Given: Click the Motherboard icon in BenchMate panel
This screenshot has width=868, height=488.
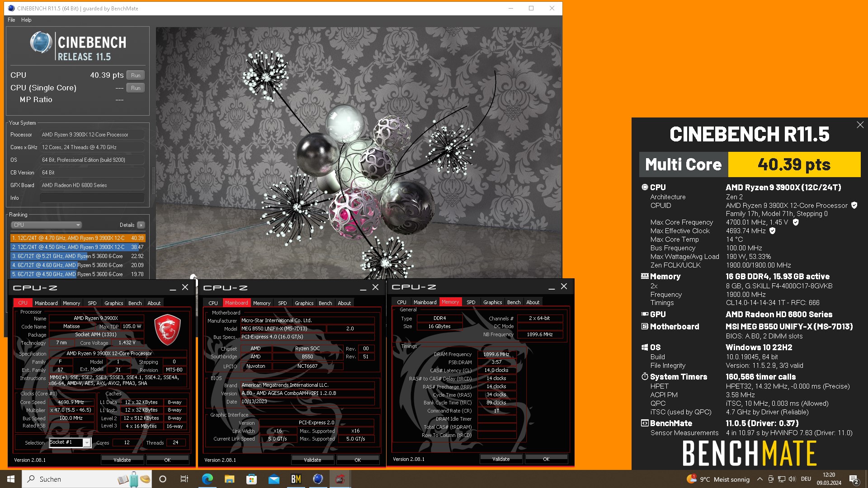Looking at the screenshot, I should tap(645, 327).
